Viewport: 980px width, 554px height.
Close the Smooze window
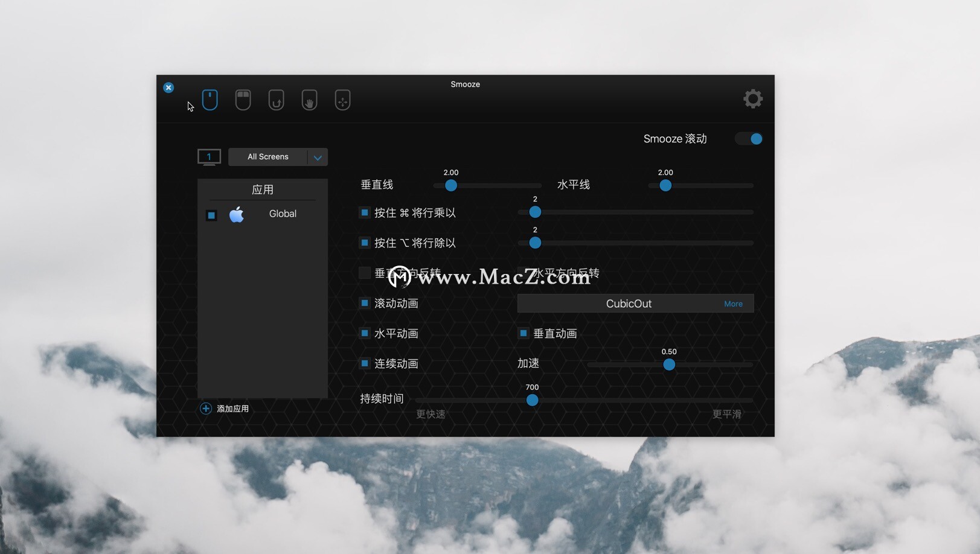[168, 88]
